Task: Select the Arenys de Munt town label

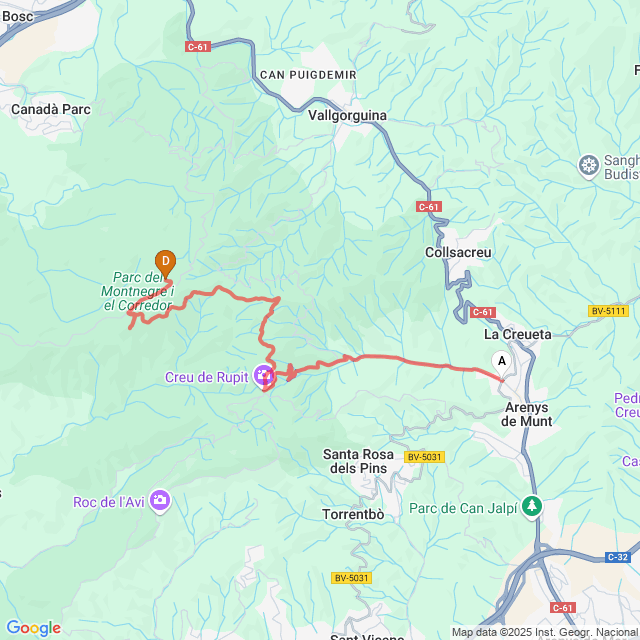Action: [527, 414]
